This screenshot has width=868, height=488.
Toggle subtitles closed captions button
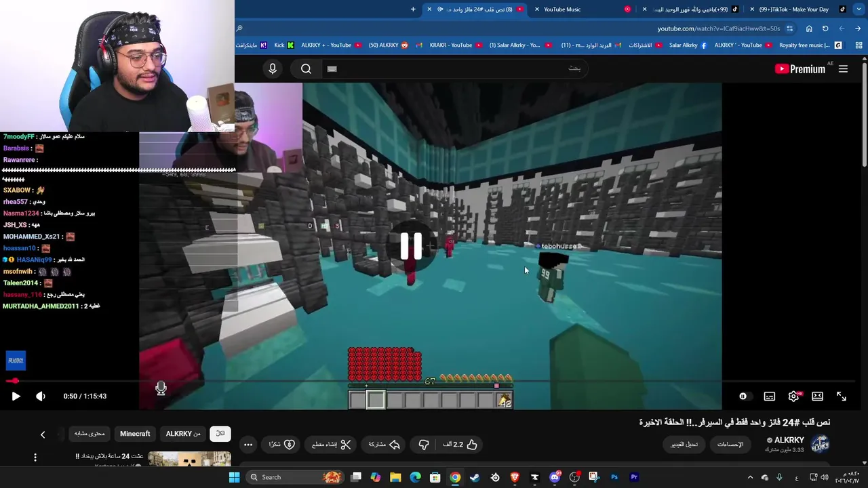point(769,396)
